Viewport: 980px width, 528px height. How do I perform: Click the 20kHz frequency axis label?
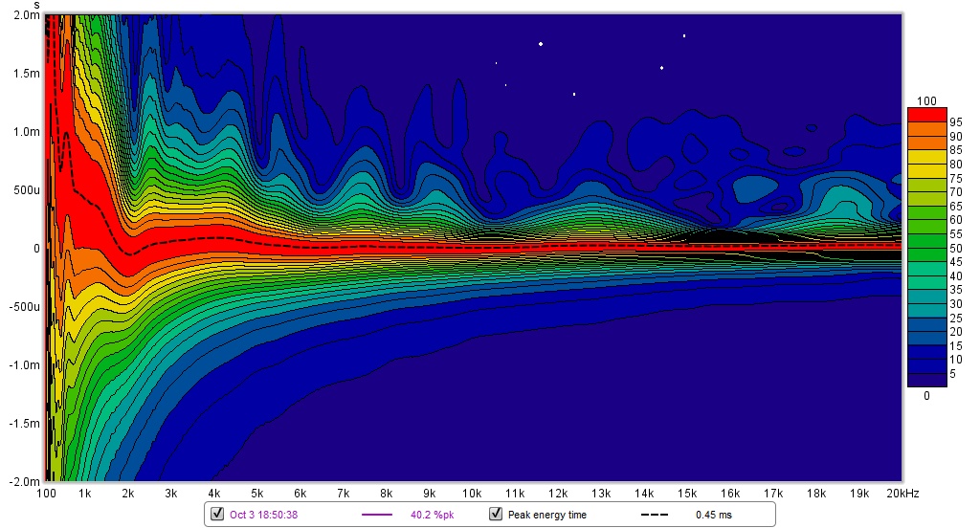902,493
